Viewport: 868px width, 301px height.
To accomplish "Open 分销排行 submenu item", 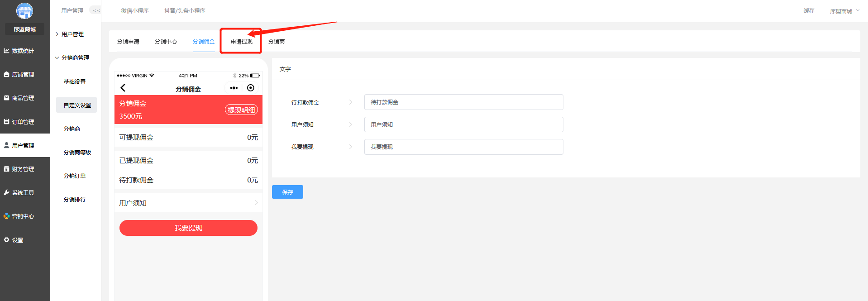I will [x=75, y=200].
